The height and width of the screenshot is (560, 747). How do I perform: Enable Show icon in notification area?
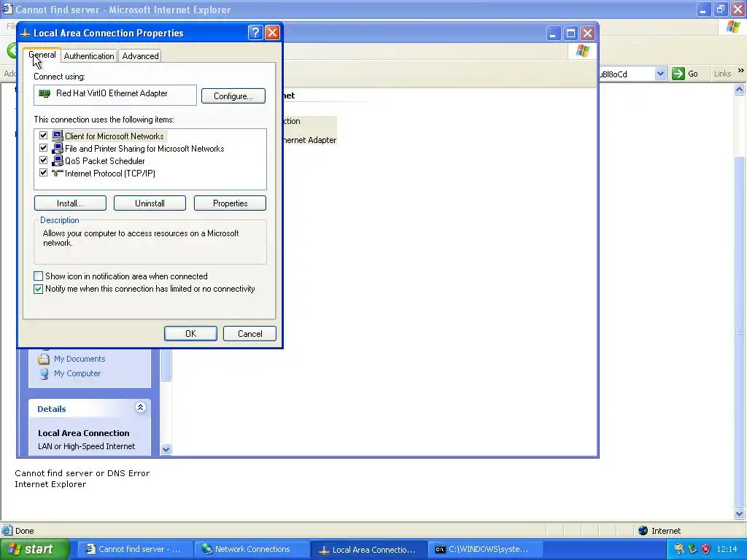38,276
